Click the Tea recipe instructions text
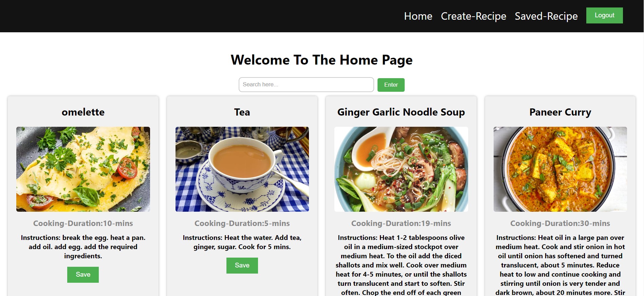 pyautogui.click(x=242, y=242)
